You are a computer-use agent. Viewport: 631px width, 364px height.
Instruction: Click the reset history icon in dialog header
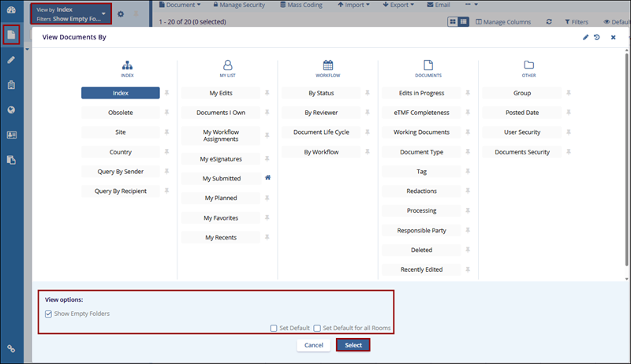(x=597, y=37)
